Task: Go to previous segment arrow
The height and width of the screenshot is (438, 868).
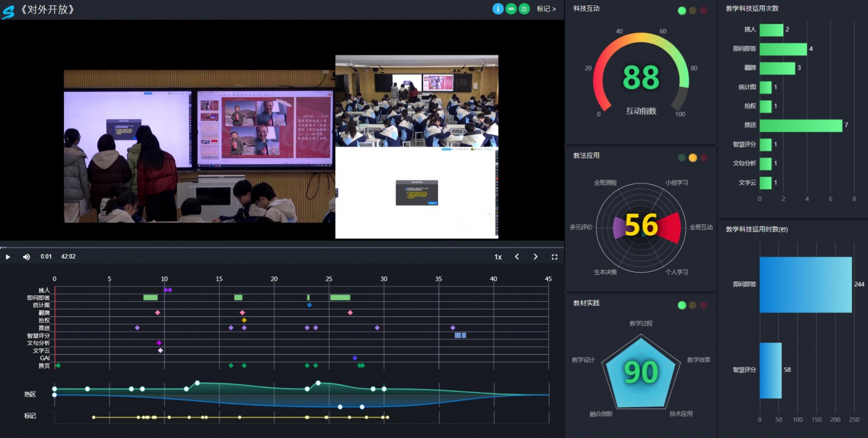Action: tap(517, 257)
